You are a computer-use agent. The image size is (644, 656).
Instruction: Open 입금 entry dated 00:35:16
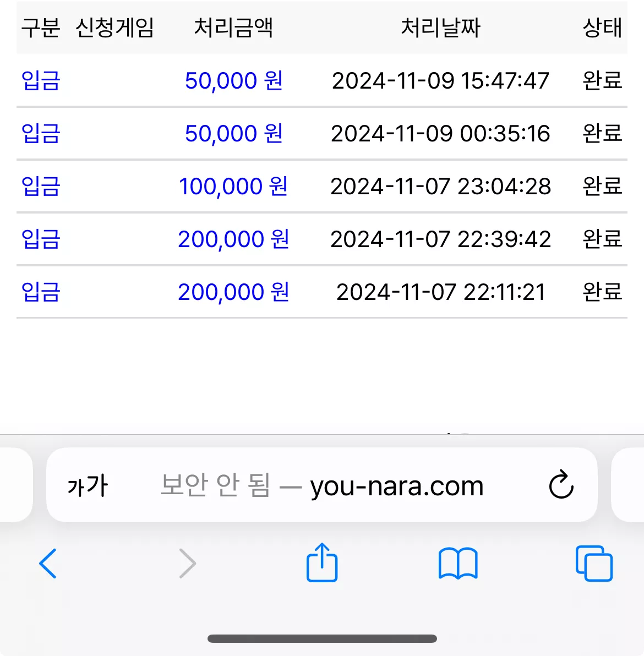tap(41, 133)
